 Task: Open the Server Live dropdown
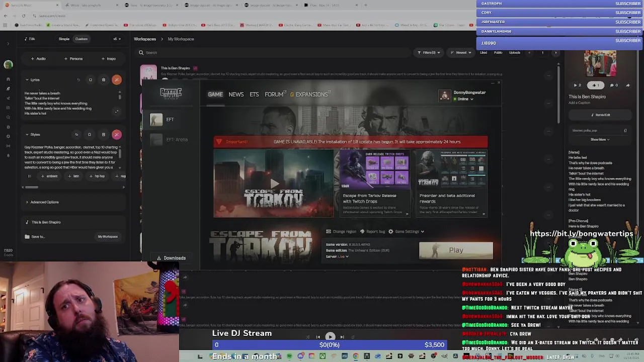pos(343,257)
